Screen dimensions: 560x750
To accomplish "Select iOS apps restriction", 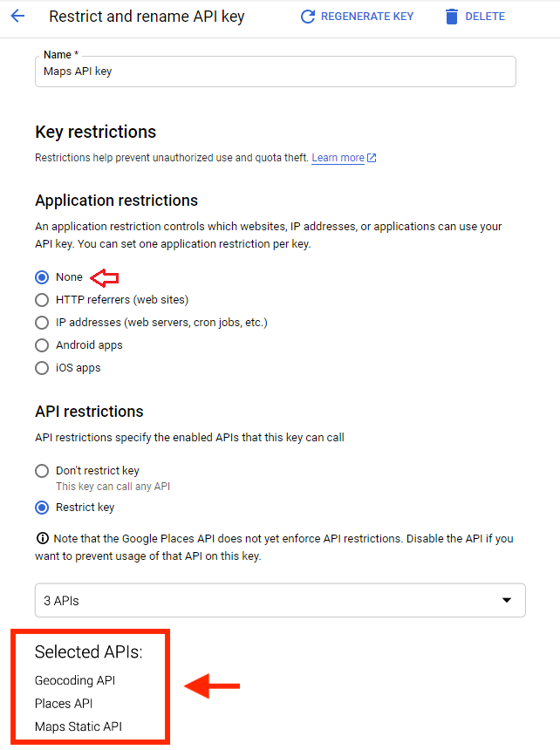I will pyautogui.click(x=42, y=368).
